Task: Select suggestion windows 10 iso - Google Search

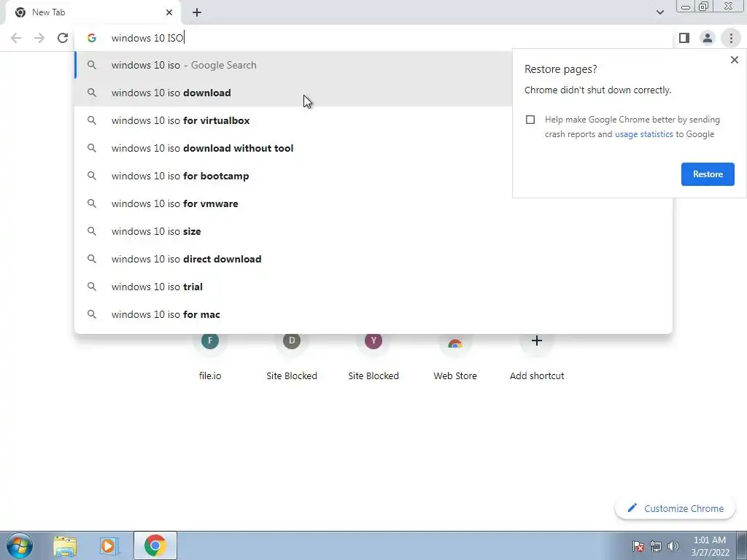Action: 293,65
